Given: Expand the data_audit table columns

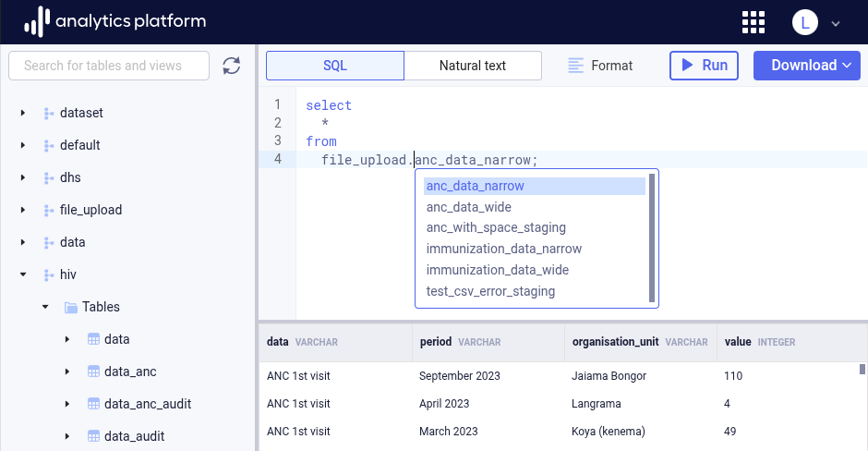Looking at the screenshot, I should click(x=67, y=436).
